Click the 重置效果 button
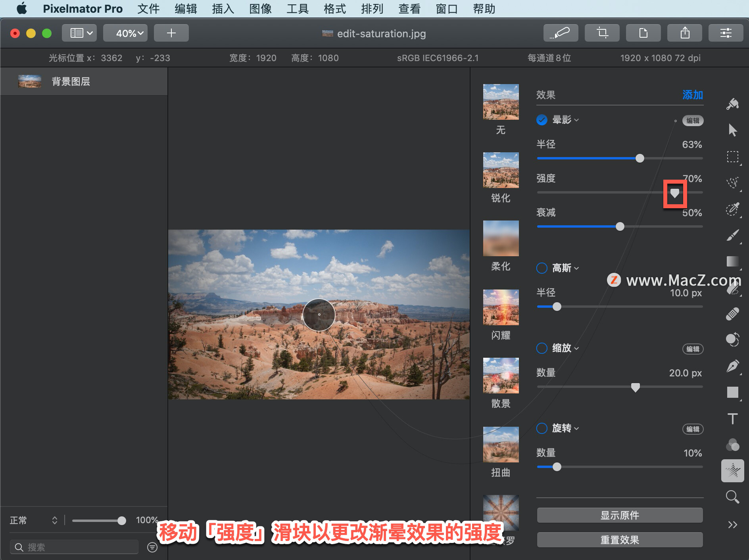 tap(620, 540)
